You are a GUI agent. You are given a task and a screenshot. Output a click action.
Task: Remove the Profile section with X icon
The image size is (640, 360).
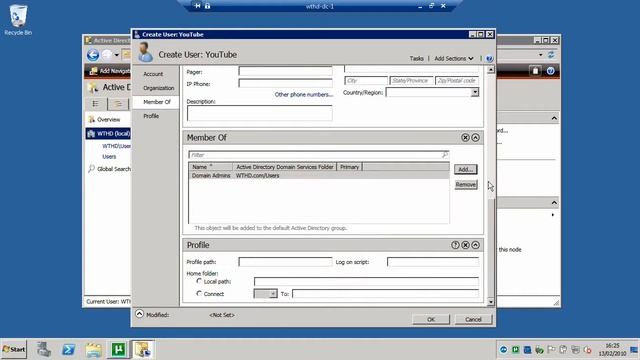click(465, 245)
